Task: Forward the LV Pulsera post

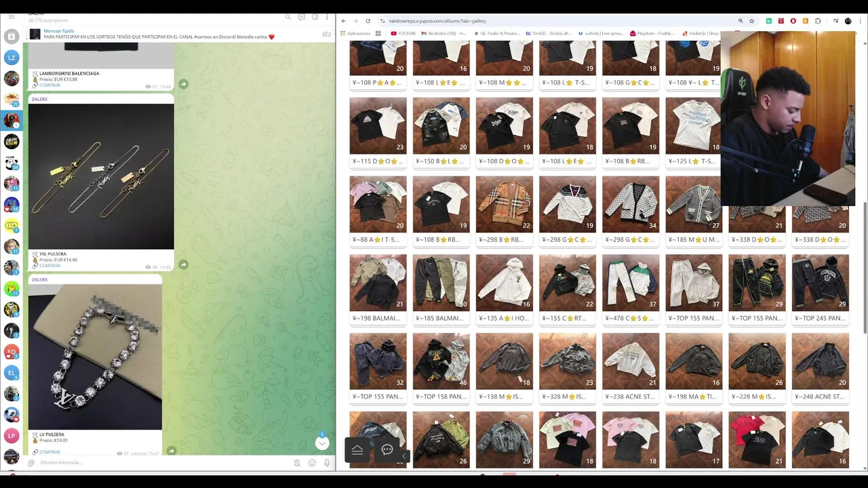Action: [x=172, y=451]
